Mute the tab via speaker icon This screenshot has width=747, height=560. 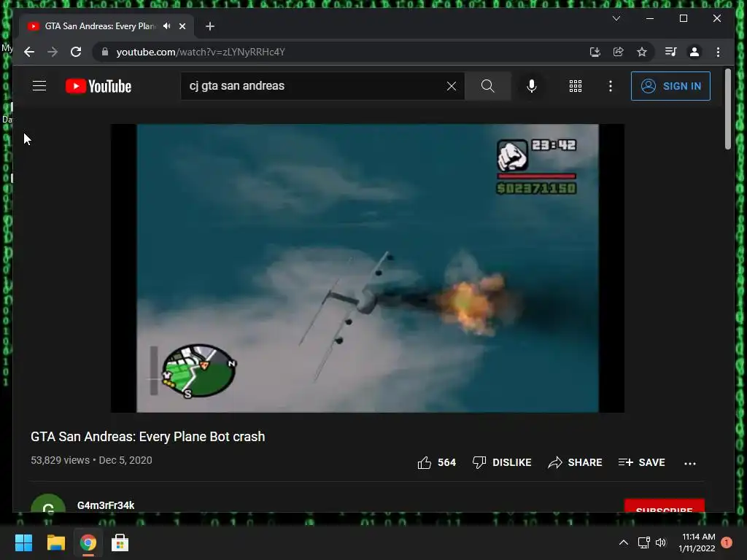(166, 26)
